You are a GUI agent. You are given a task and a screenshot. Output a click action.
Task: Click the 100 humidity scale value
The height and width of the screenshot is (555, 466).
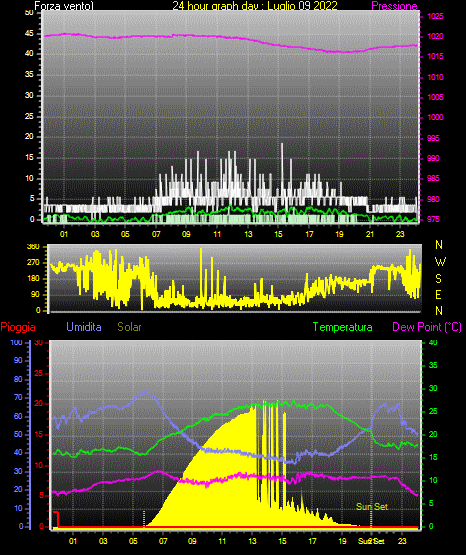(x=17, y=342)
